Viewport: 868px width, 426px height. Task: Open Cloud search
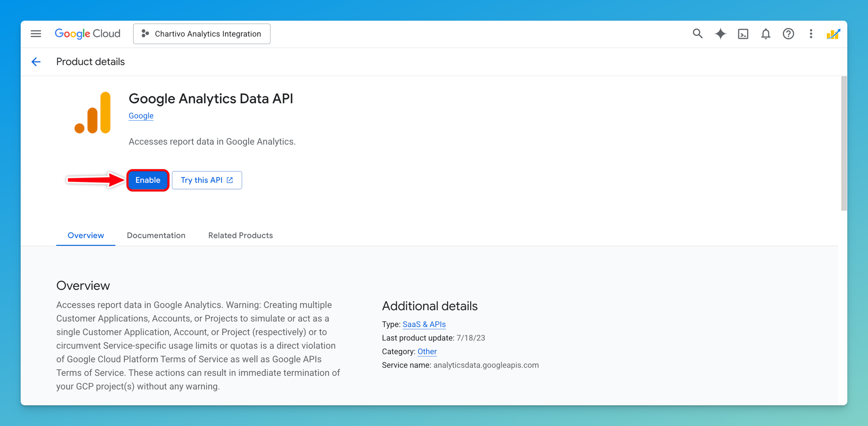click(697, 34)
